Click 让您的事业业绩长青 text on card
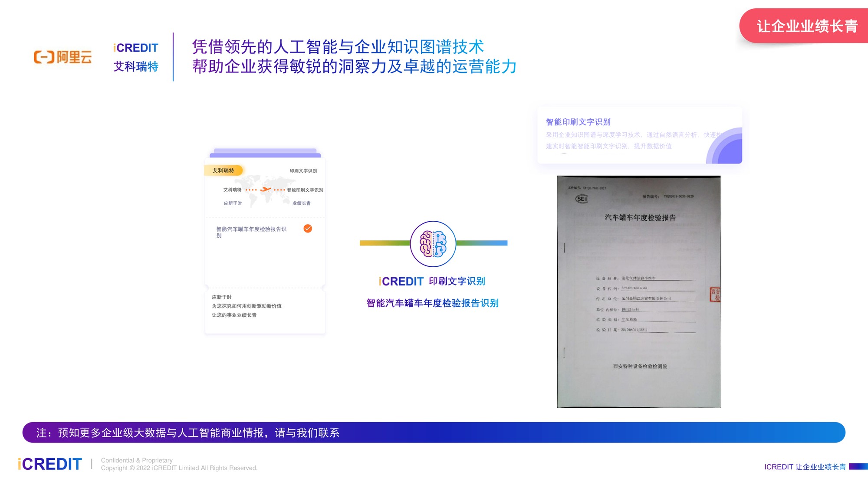The image size is (868, 488). (234, 315)
